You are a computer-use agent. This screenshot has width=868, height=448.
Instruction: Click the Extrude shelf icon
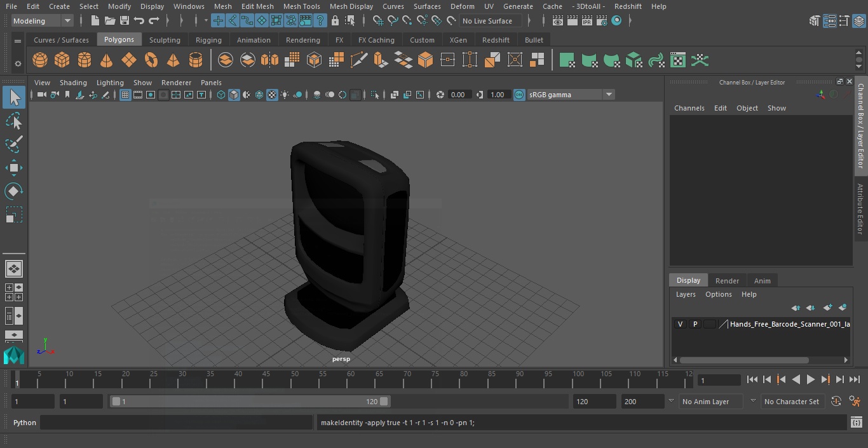pyautogui.click(x=381, y=60)
